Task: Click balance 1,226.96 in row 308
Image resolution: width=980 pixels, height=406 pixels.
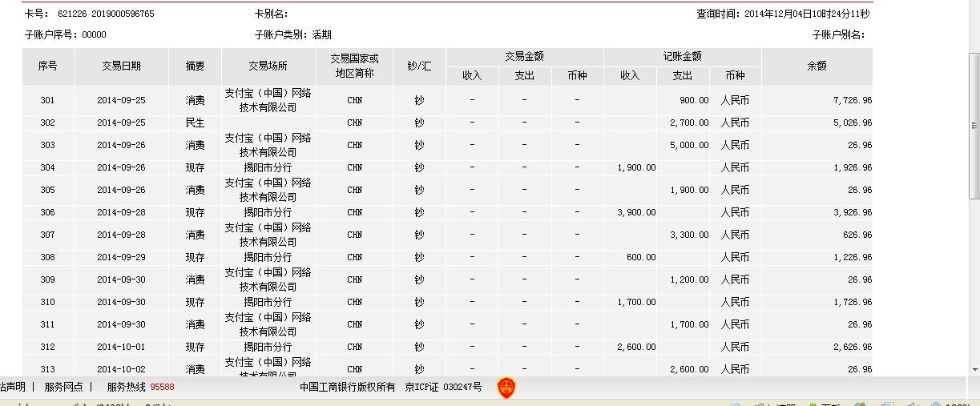Action: (x=853, y=258)
